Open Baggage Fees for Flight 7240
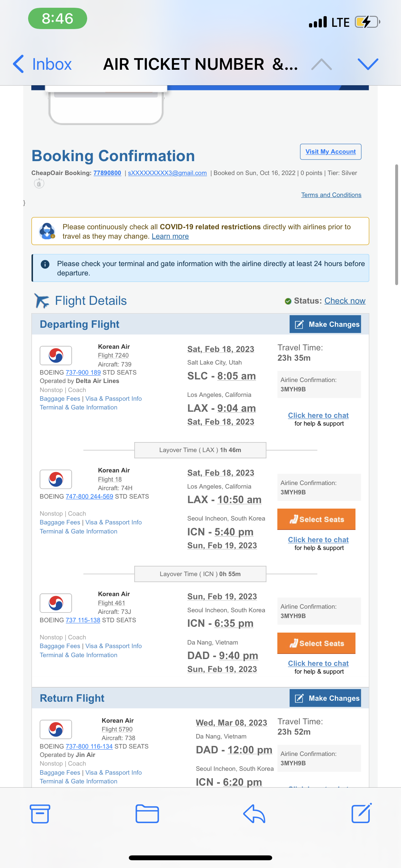Screen dimensions: 401x868 click(60, 398)
